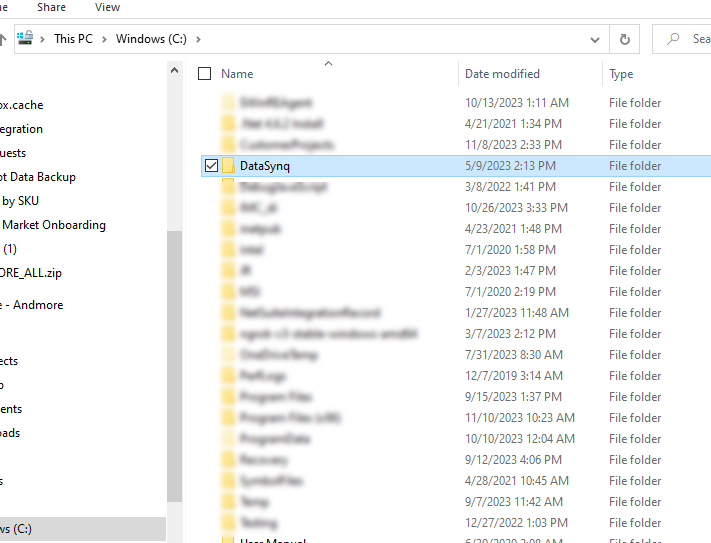The width and height of the screenshot is (711, 543).
Task: Click folder icon in 10/13/2023 1:11 AM row
Action: click(228, 102)
